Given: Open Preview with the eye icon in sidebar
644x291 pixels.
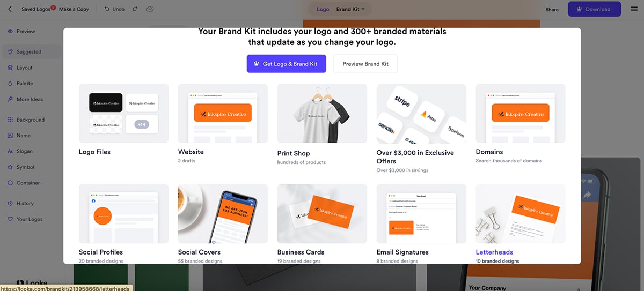Looking at the screenshot, I should (x=10, y=31).
